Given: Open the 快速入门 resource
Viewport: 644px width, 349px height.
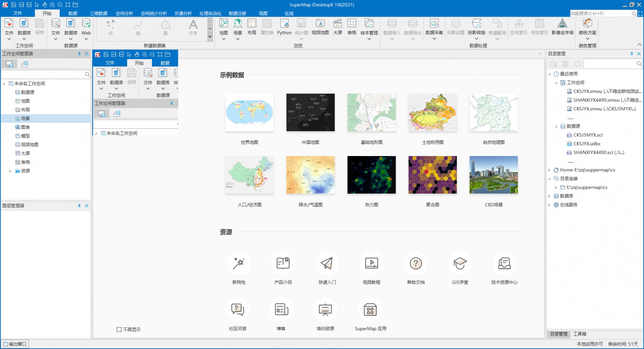Looking at the screenshot, I should [327, 263].
